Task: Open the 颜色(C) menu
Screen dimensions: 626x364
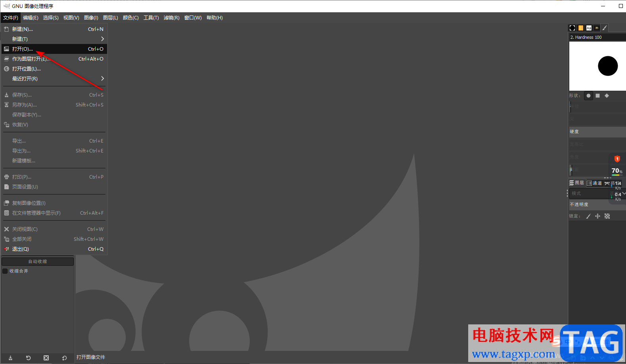Action: [x=131, y=18]
